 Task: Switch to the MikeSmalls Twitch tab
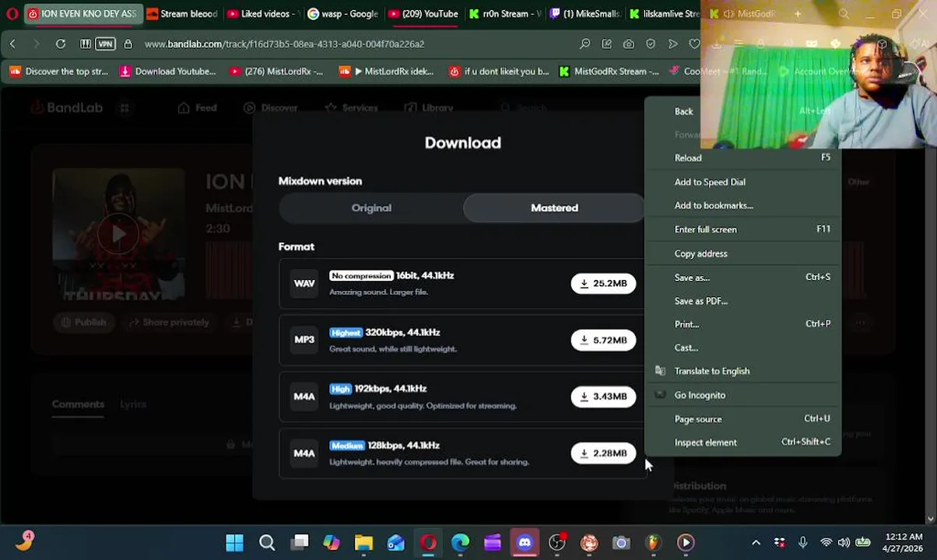[x=585, y=13]
